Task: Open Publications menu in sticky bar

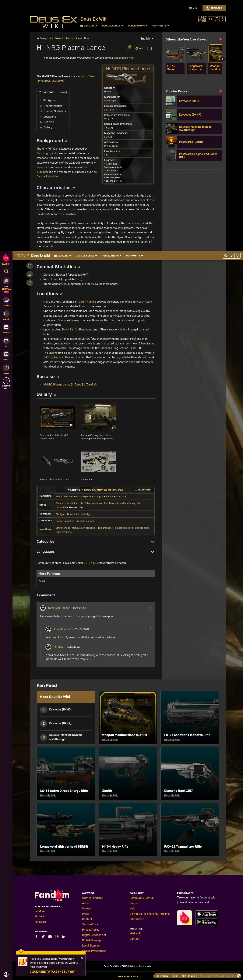Action: 111,256
